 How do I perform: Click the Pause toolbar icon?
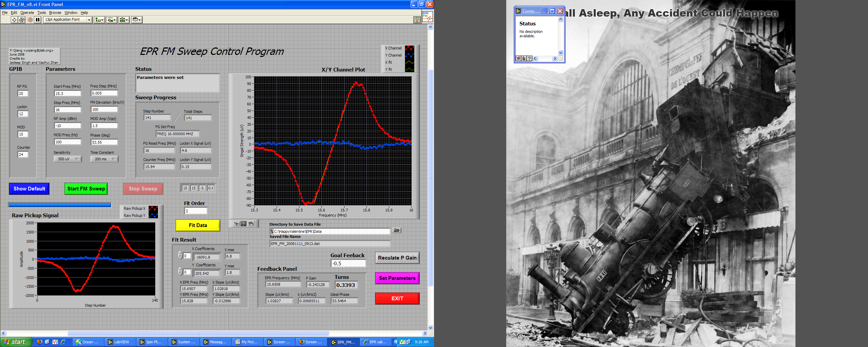point(38,20)
